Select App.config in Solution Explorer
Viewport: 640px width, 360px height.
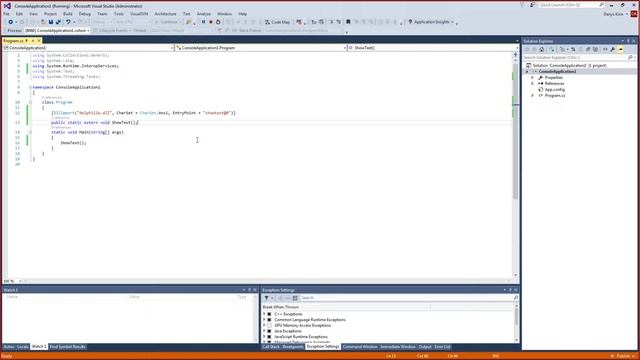[x=554, y=89]
